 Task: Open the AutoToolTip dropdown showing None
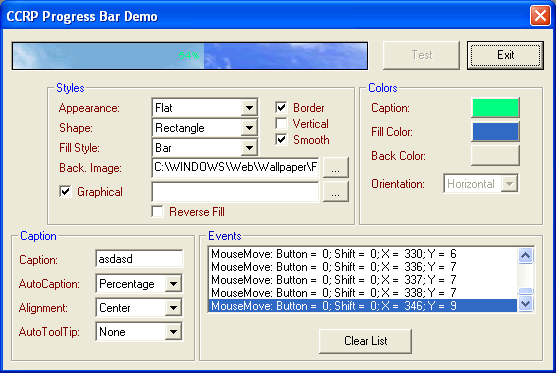[173, 332]
